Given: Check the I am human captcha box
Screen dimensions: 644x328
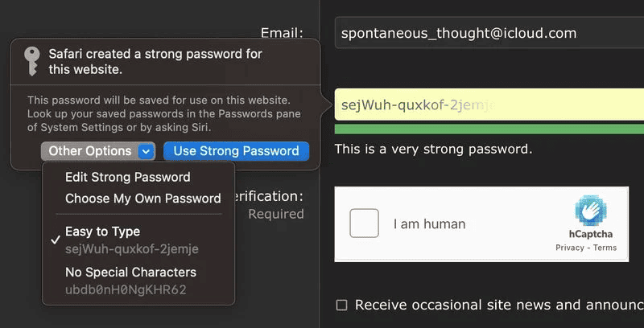Looking at the screenshot, I should [x=364, y=223].
